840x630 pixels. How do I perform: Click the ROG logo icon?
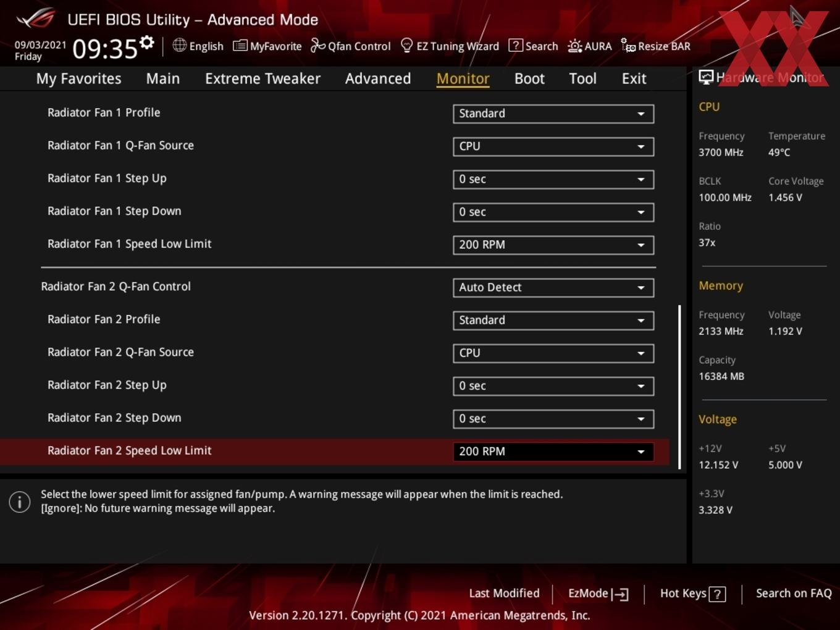click(36, 19)
